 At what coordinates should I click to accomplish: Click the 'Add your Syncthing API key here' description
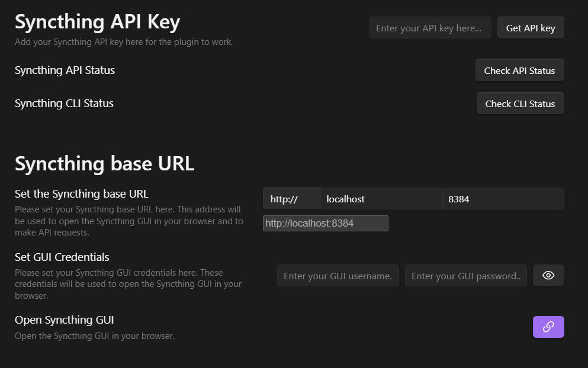tap(124, 42)
